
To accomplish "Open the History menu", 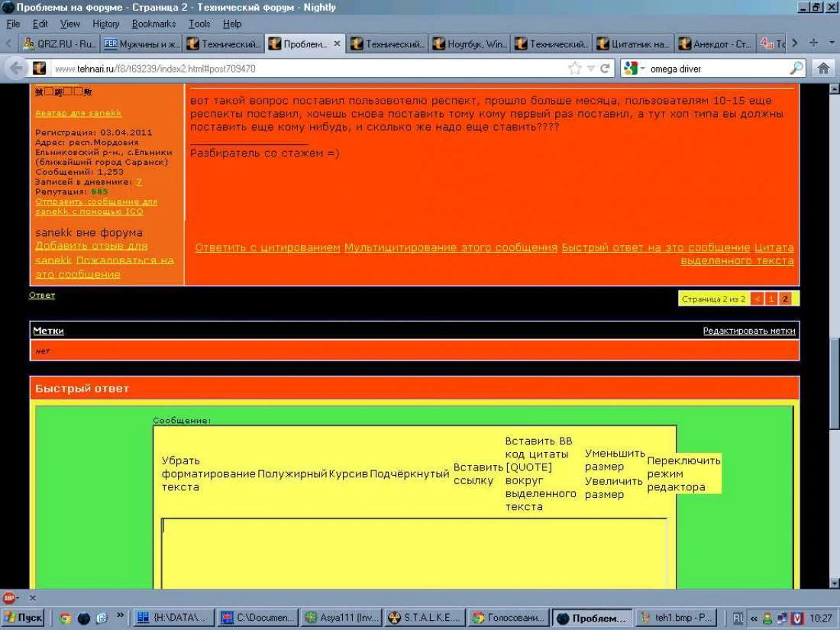I will 106,24.
